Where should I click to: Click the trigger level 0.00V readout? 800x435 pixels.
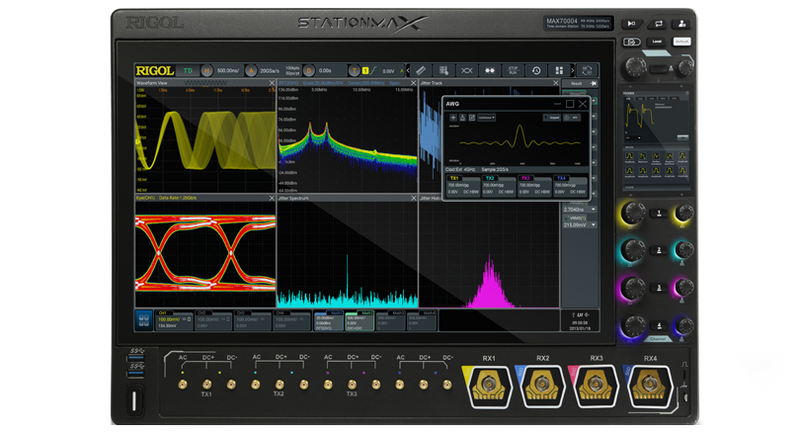(x=388, y=71)
